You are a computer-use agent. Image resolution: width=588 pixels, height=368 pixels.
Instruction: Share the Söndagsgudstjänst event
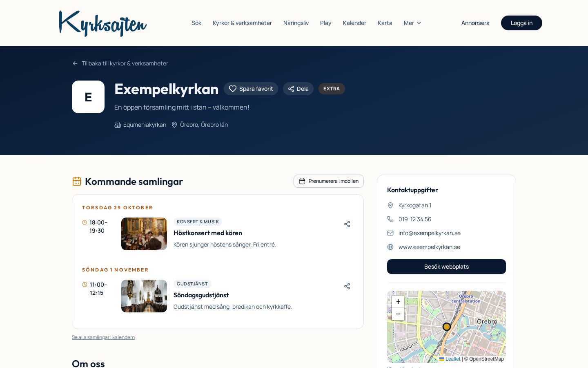click(347, 286)
